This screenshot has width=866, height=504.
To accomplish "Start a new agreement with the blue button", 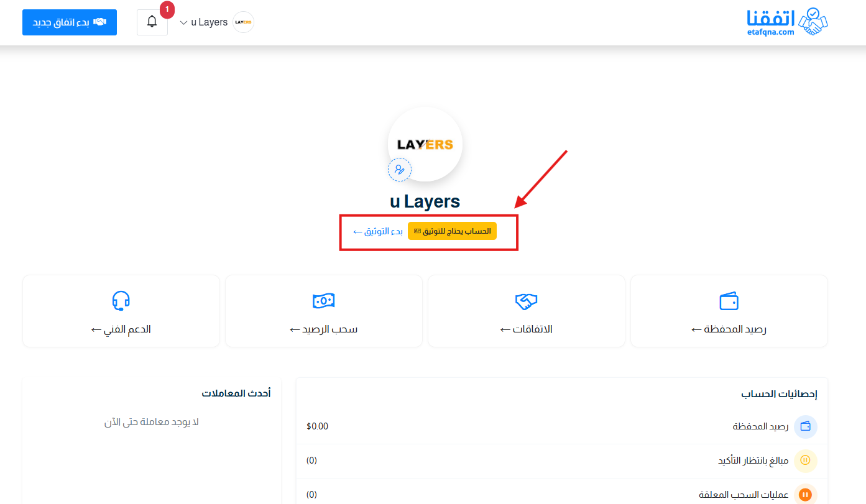I will click(x=70, y=22).
